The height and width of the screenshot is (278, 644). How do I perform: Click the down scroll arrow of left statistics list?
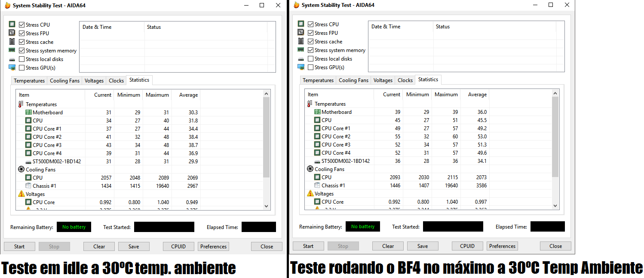[266, 206]
